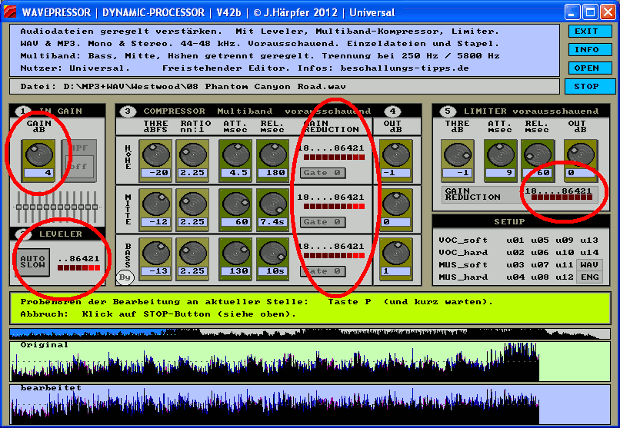The image size is (620, 428).
Task: Click the Limiter release knob showing 60
Action: 537,155
